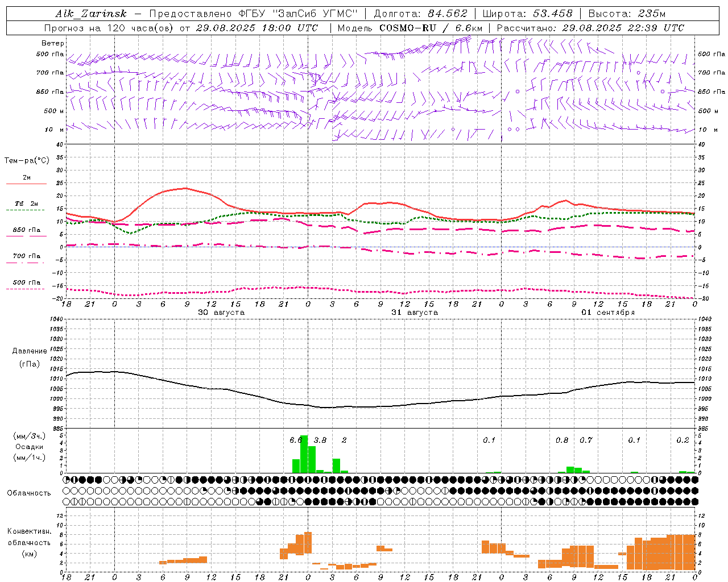Click the 3.8 precipitation value
The height and width of the screenshot is (582, 728).
pos(320,440)
